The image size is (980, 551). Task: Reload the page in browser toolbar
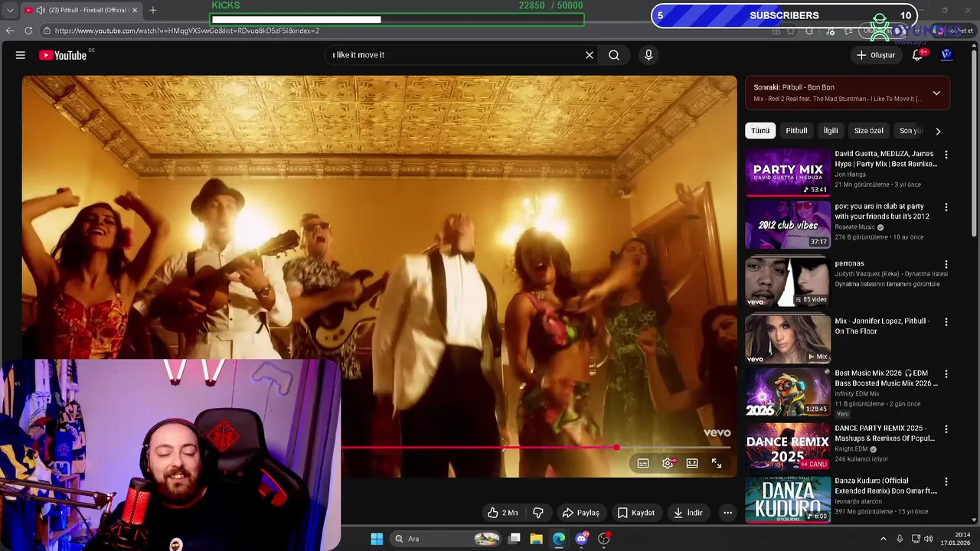(28, 31)
